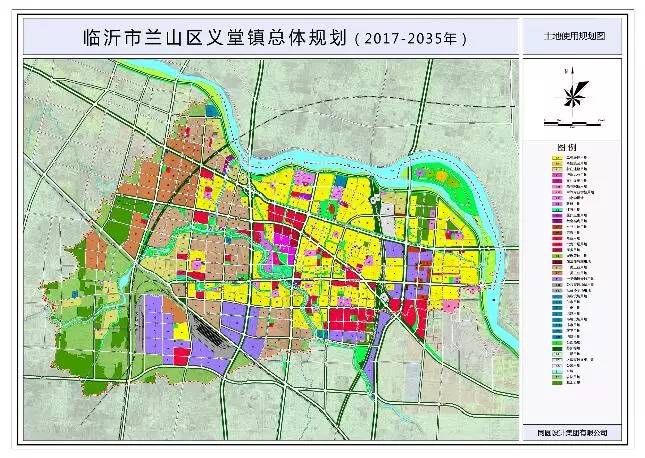This screenshot has height=458, width=645.
Task: Click the main title 临沂市兰山区义堂镇总体规划
Action: tap(215, 39)
